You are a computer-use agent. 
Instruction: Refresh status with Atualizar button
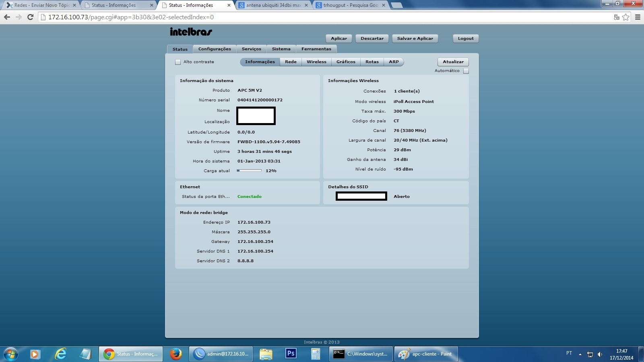coord(453,62)
